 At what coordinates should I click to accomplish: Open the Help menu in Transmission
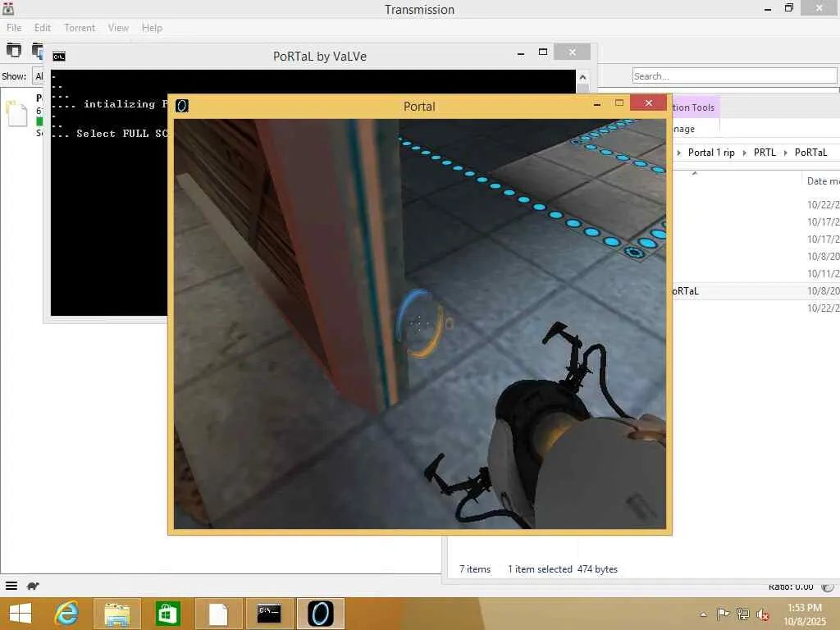(x=152, y=28)
